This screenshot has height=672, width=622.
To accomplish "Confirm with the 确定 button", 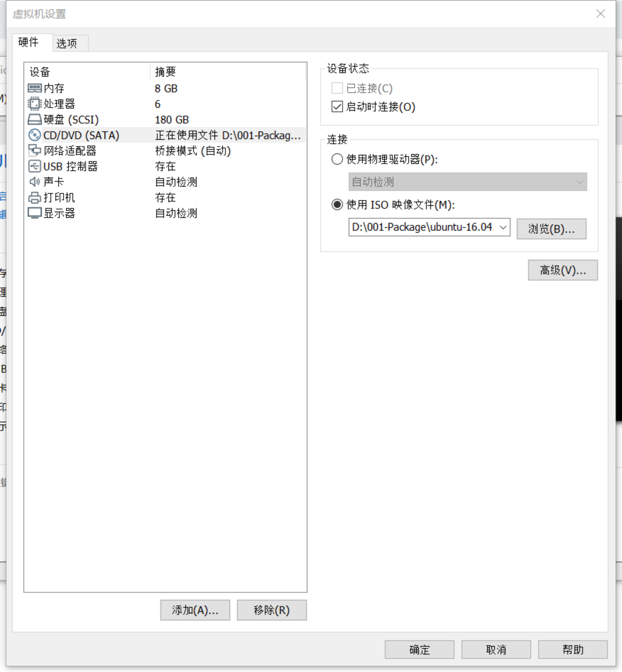I will coord(419,650).
